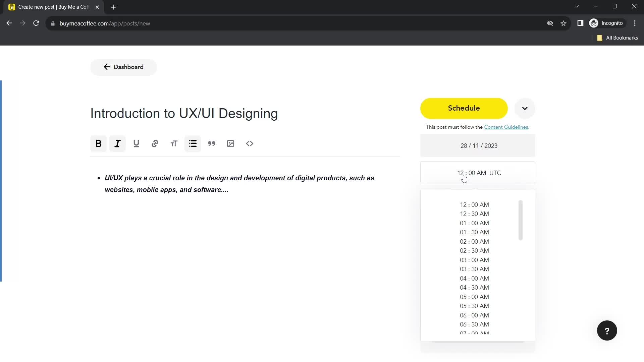Choose 01 : 30 AM in the time list

[x=474, y=232]
